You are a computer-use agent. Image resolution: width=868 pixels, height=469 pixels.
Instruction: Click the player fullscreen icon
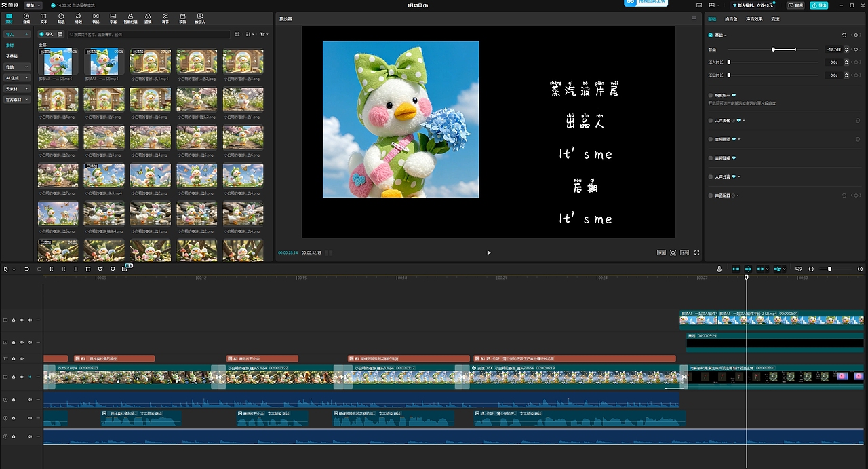coord(697,252)
